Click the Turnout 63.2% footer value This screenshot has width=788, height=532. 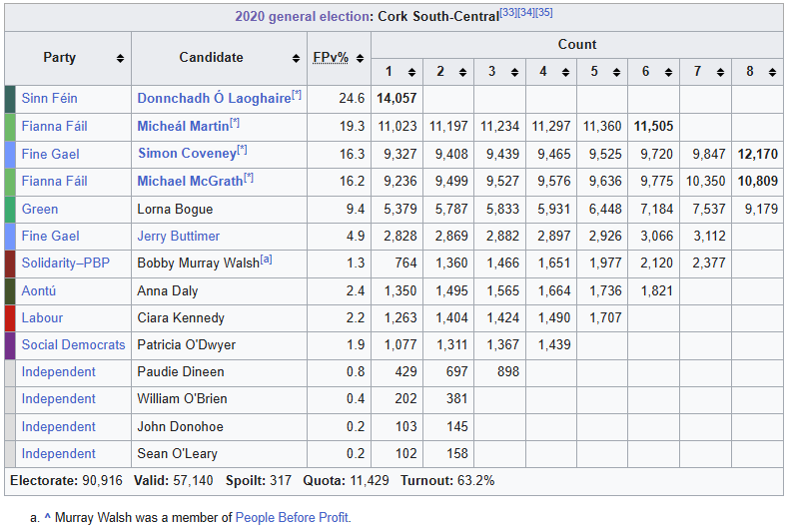click(476, 481)
